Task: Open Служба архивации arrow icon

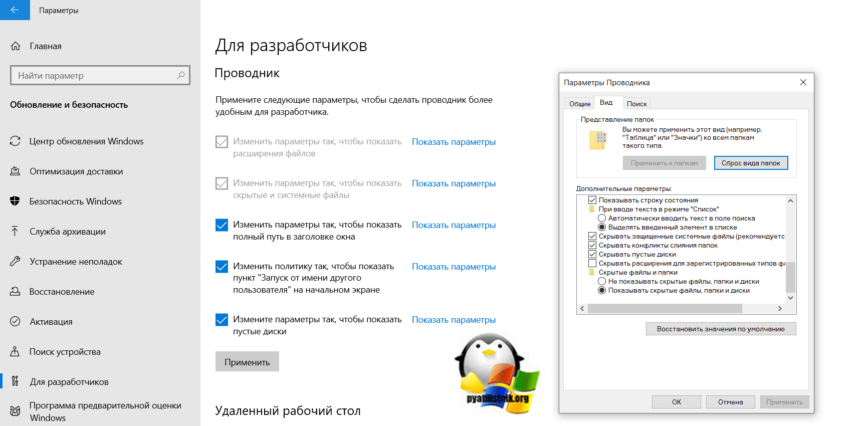Action: coord(15,231)
